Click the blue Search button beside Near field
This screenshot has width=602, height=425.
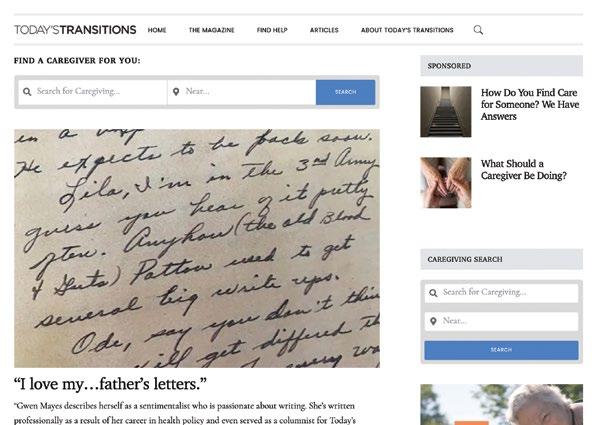coord(346,92)
